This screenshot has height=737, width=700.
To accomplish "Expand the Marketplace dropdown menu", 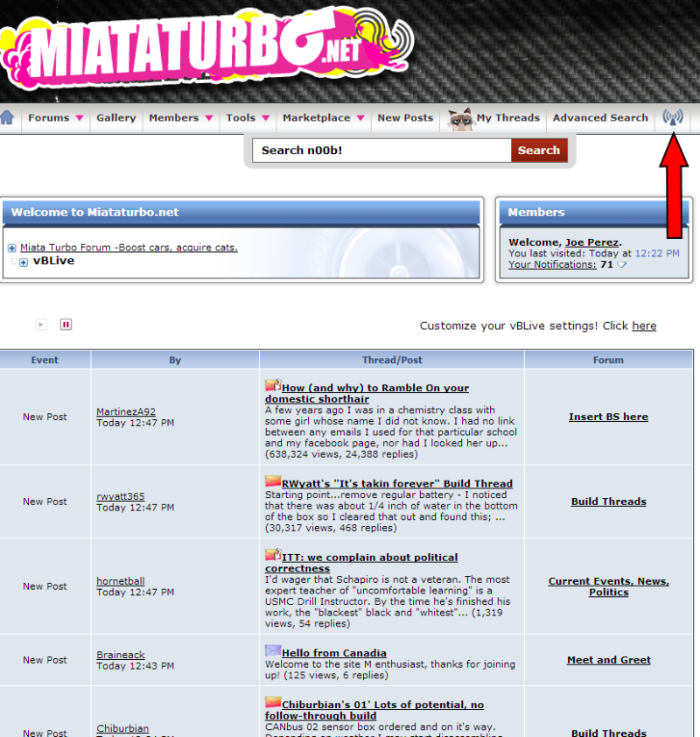I will (x=323, y=117).
